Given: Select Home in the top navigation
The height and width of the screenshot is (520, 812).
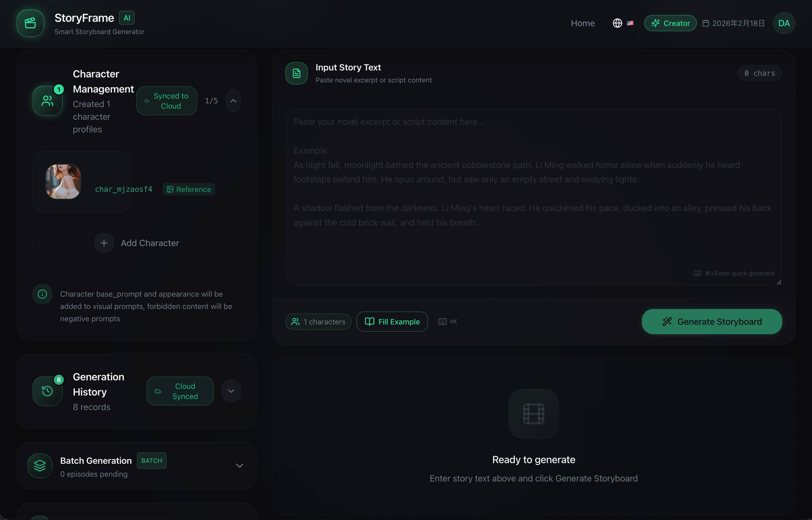Looking at the screenshot, I should click(x=583, y=23).
